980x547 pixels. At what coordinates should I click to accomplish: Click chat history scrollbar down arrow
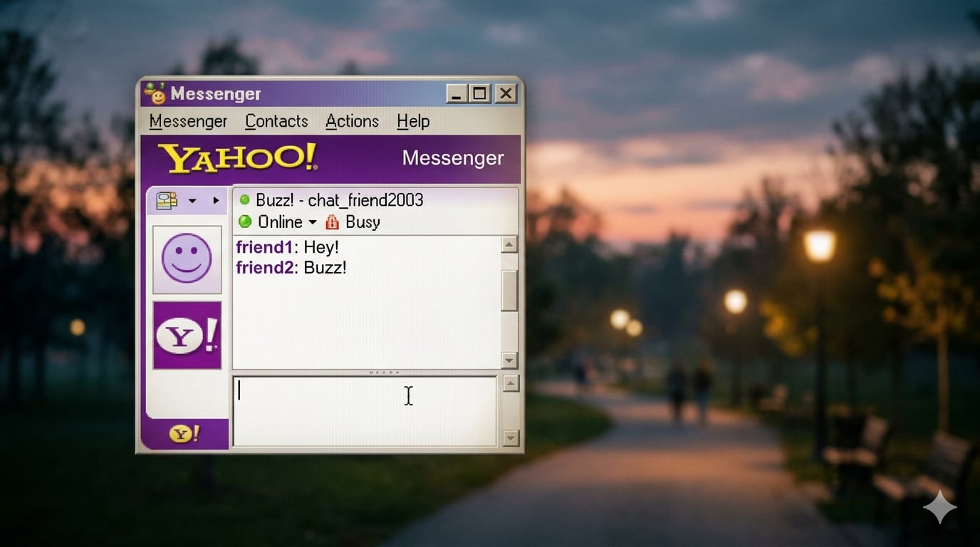pos(509,360)
